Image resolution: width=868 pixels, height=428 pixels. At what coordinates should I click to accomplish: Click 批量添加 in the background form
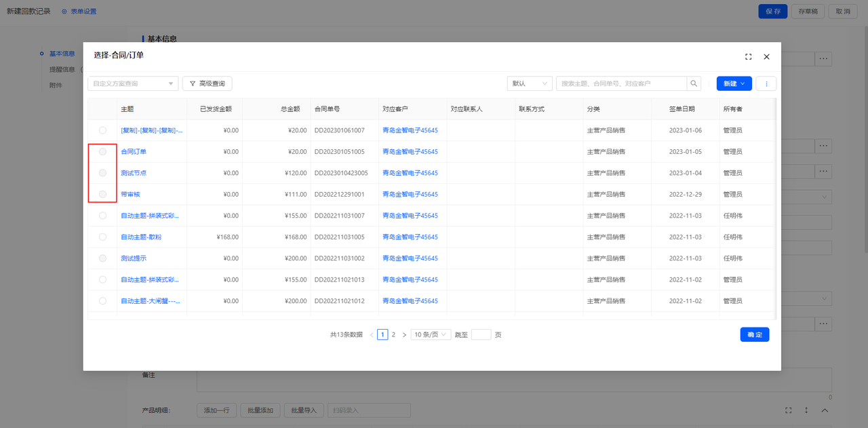point(260,410)
